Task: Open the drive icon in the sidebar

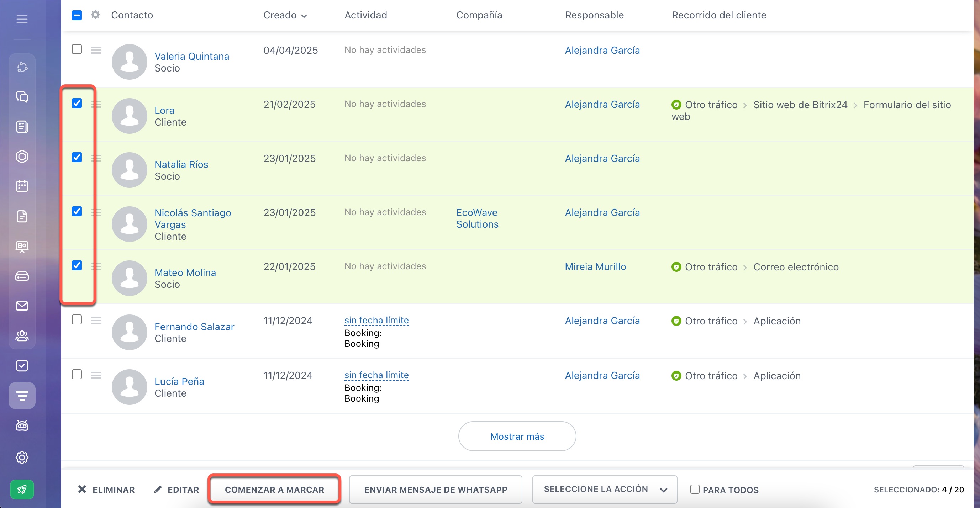Action: click(x=22, y=276)
